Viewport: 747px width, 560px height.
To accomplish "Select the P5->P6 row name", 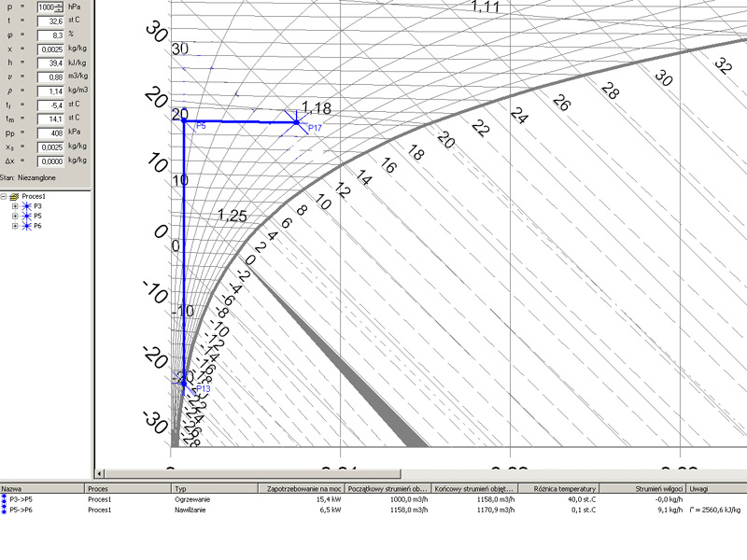I will pyautogui.click(x=21, y=510).
